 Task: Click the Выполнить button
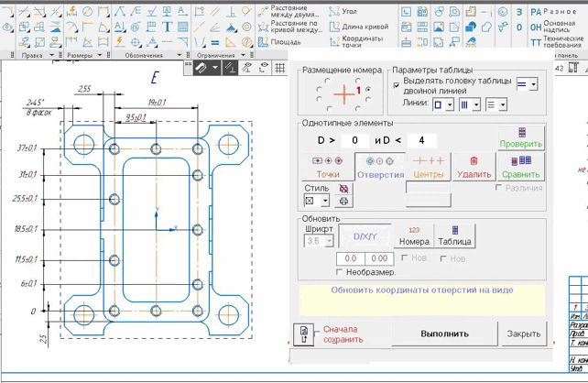click(x=444, y=334)
